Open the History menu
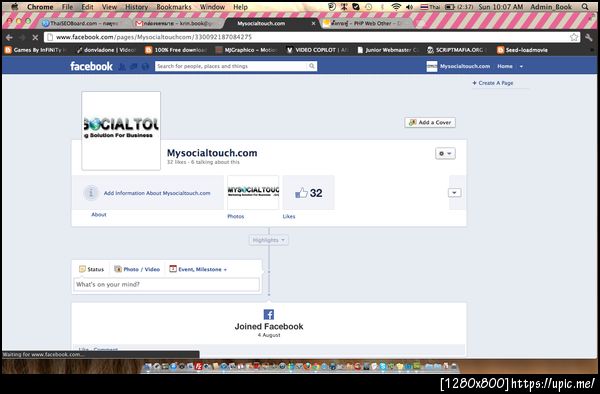The width and height of the screenshot is (600, 394). (x=136, y=7)
